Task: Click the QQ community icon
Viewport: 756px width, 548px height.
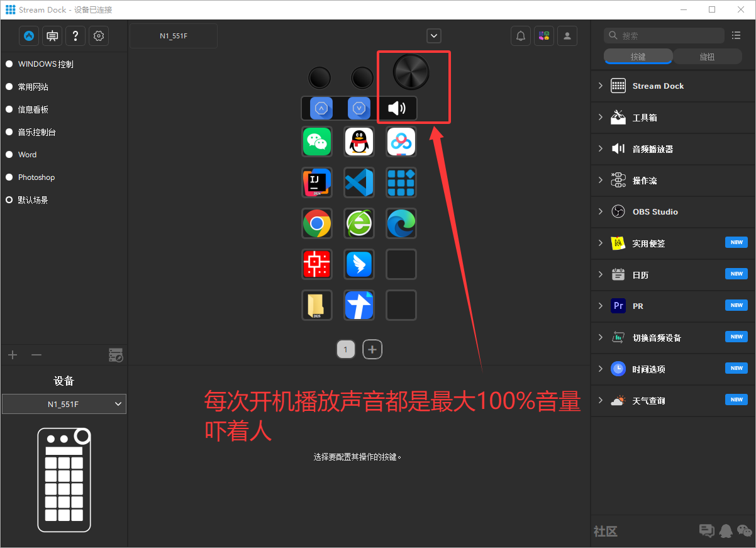Action: pos(726,530)
